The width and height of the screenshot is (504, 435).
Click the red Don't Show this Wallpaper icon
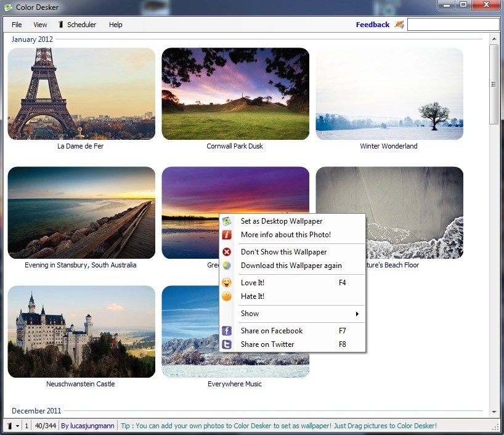tap(227, 251)
